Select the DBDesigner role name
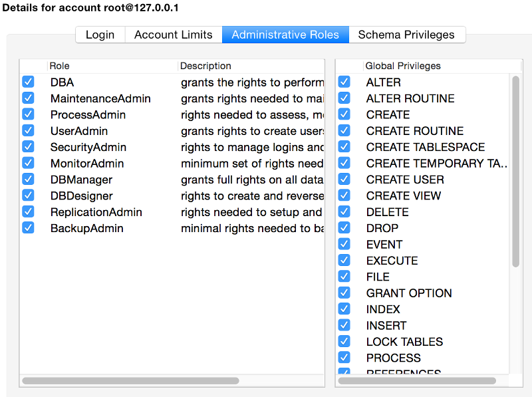 click(x=81, y=196)
